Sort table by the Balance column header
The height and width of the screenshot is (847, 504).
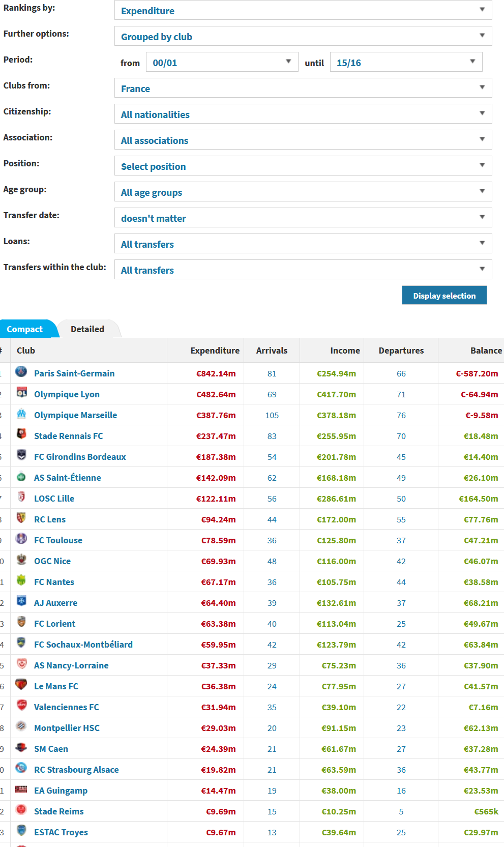pos(486,351)
